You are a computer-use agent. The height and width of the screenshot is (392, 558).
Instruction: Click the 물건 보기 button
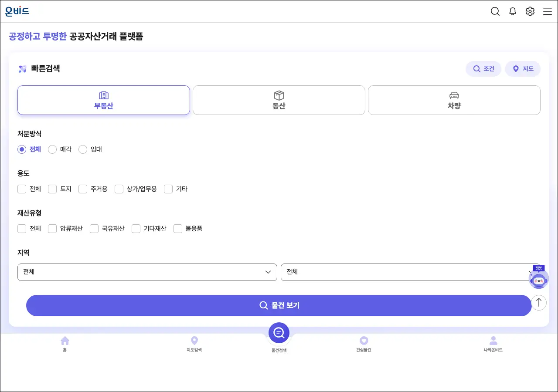(279, 305)
